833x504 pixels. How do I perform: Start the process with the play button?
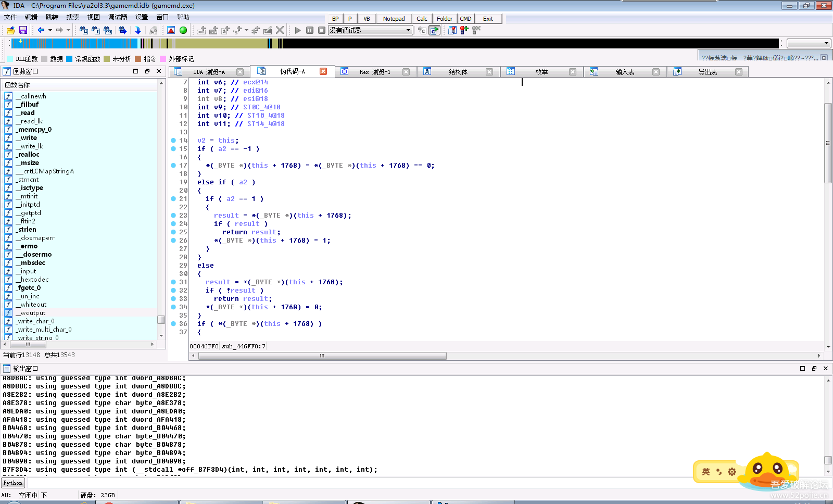point(298,30)
